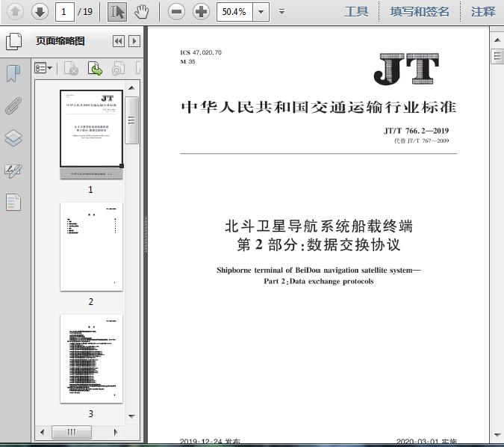Activate the text selection tool
This screenshot has height=447, width=504.
(x=117, y=12)
